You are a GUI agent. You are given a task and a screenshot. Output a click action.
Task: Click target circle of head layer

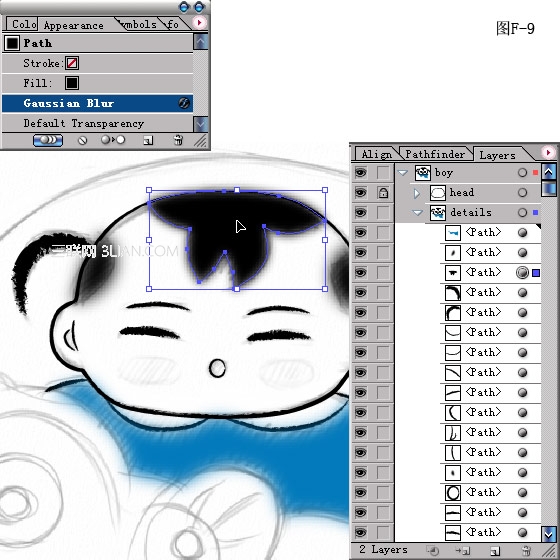click(522, 193)
